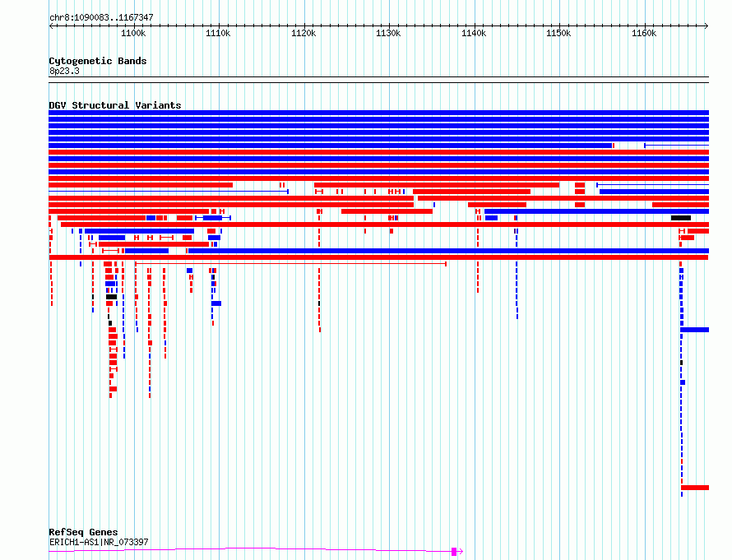
Task: Select the long black variant bar near 1160k
Action: [681, 218]
